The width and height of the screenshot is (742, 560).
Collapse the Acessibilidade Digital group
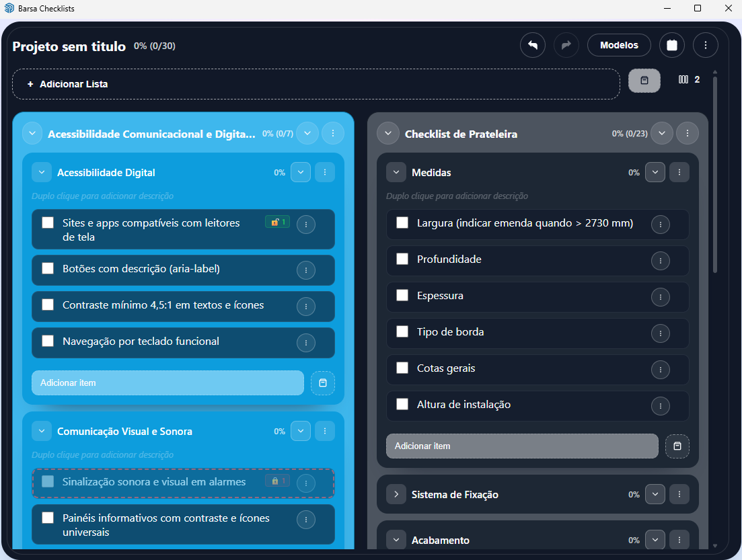(x=41, y=172)
